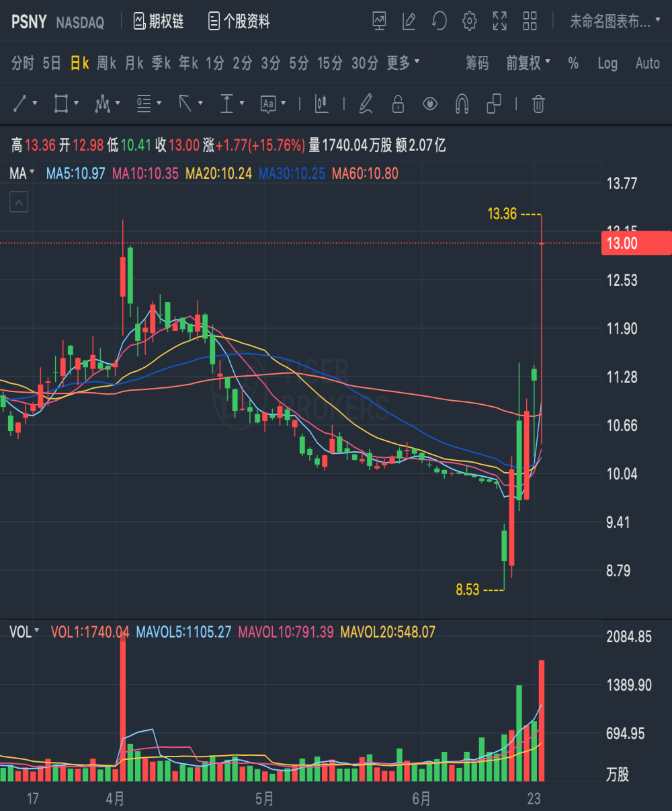Activate the pencil brush drawing tool
This screenshot has width=672, height=811.
[x=366, y=104]
